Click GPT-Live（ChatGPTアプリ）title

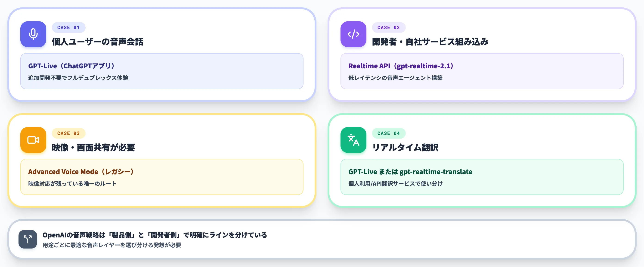(x=71, y=66)
